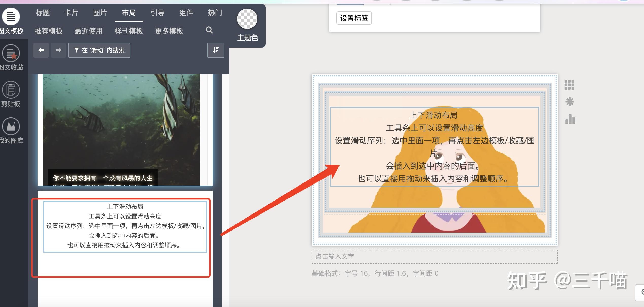The height and width of the screenshot is (307, 644).
Task: Switch to the 组件 tab
Action: point(186,13)
